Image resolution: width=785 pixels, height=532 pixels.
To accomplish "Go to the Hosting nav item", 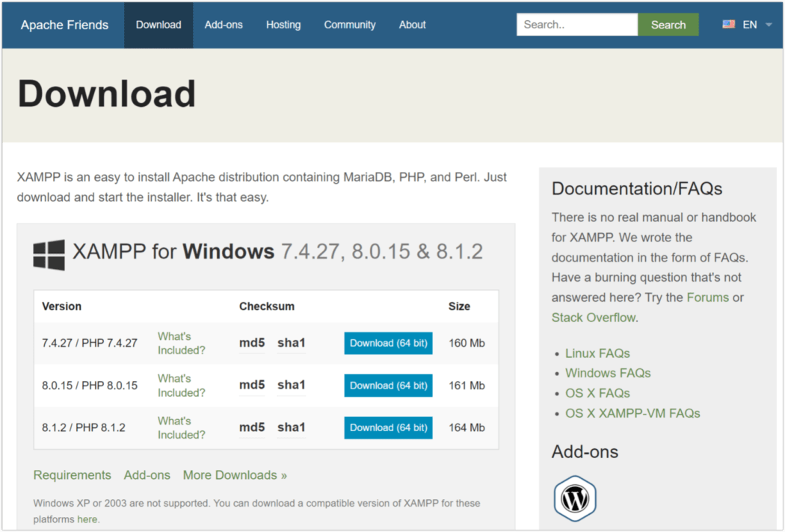I will (283, 25).
